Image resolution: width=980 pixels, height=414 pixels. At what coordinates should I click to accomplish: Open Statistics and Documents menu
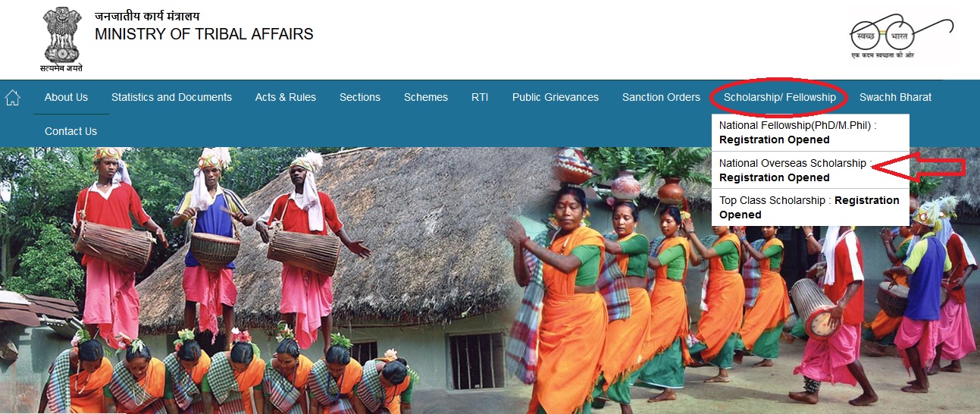pos(171,97)
